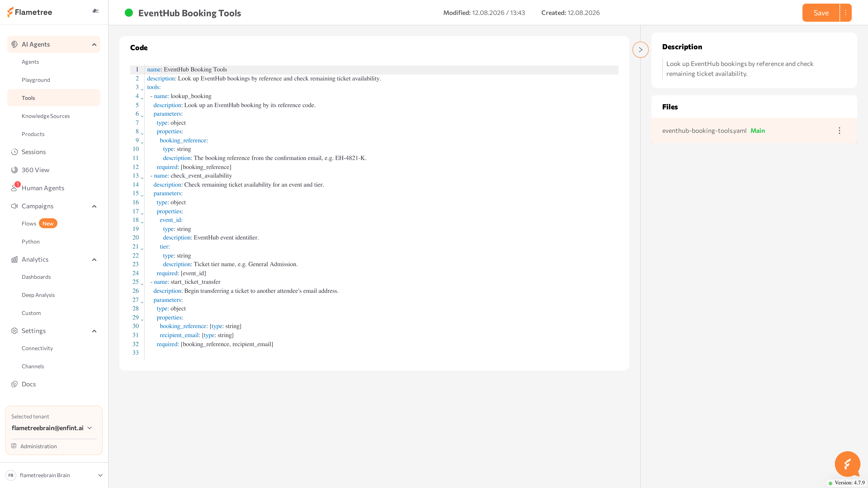Click the 360 View spiral icon
Viewport: 868px width, 488px height.
pos(14,170)
